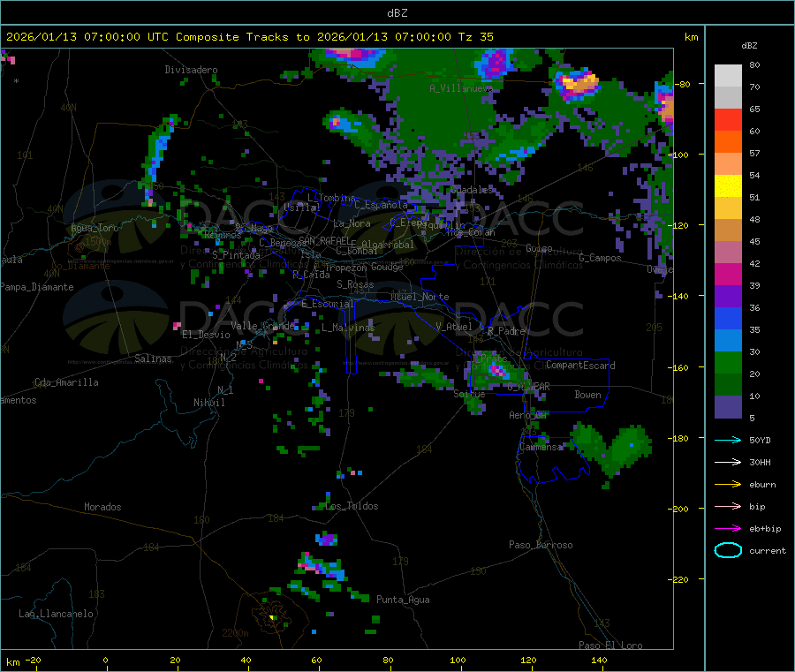This screenshot has width=795, height=672.
Task: Click the 'eb+bip' legend label
Action: click(765, 529)
